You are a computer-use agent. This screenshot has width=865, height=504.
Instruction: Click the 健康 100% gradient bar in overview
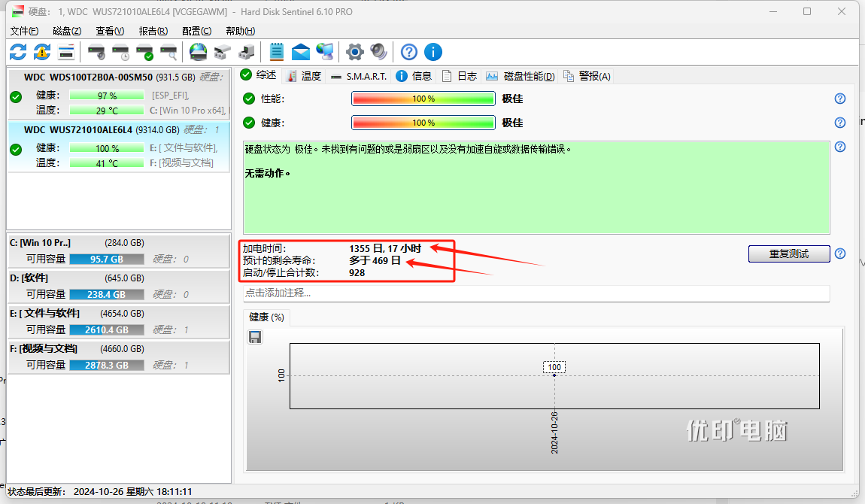[423, 123]
